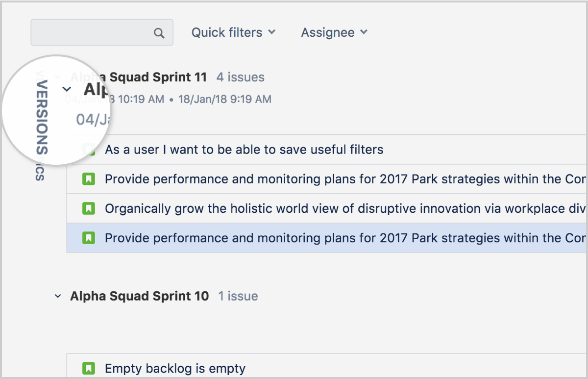
Task: Open the Quick filters dropdown
Action: 233,32
